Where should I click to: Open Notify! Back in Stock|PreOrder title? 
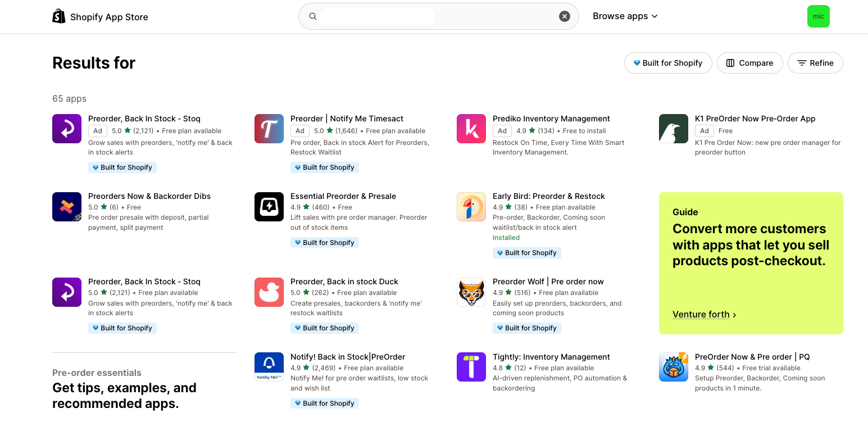pyautogui.click(x=348, y=357)
